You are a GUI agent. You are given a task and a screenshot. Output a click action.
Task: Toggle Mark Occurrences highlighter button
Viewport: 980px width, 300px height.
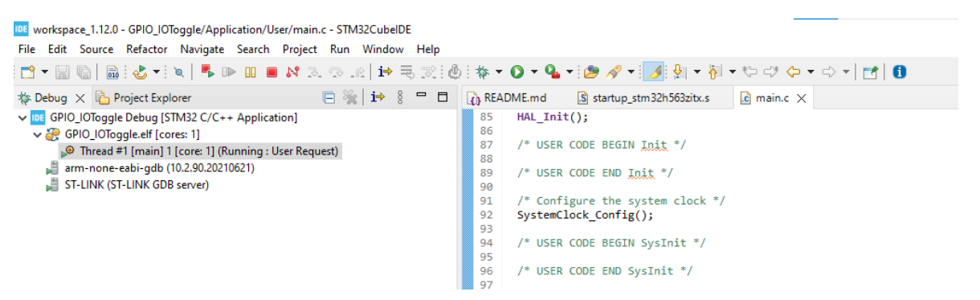point(654,72)
